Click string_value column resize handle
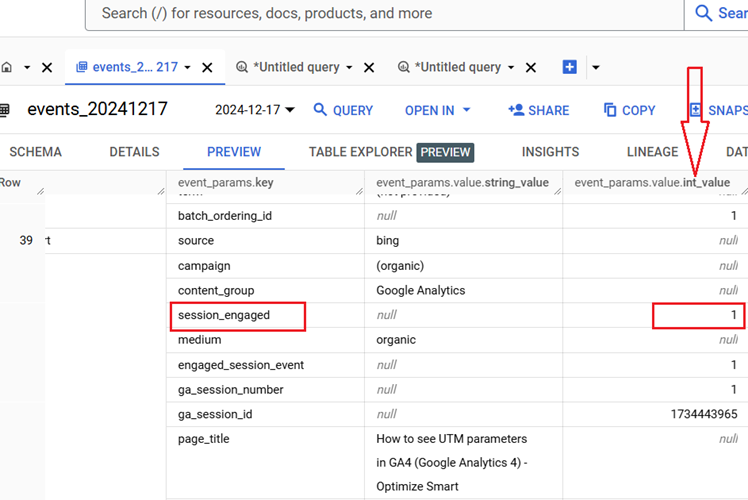This screenshot has width=748, height=500. pos(558,191)
